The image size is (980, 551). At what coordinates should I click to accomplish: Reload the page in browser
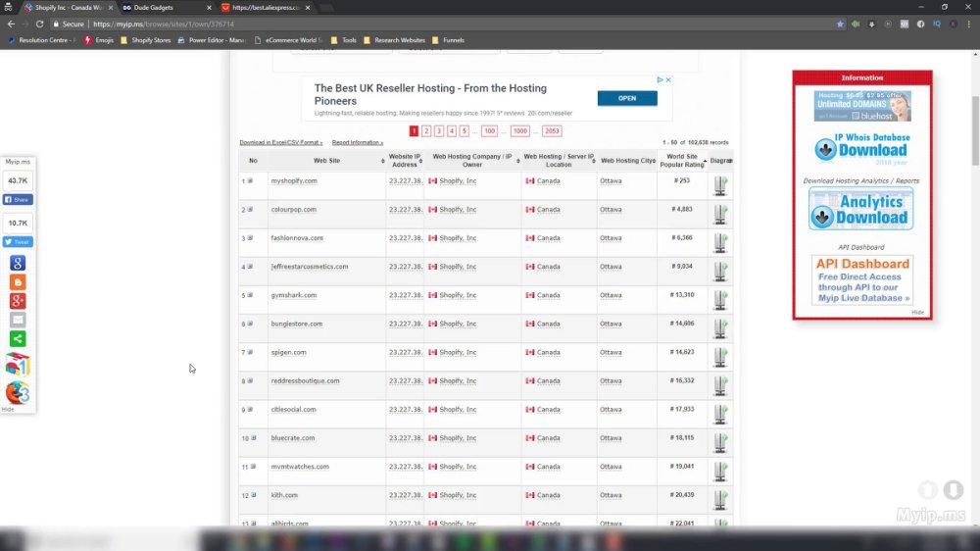click(x=39, y=24)
